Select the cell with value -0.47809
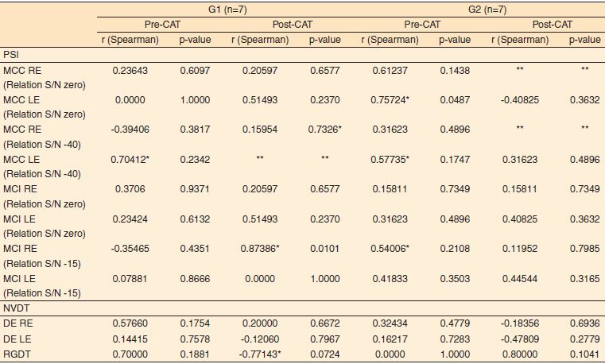Viewport: 605px width, 364px height. coord(519,339)
